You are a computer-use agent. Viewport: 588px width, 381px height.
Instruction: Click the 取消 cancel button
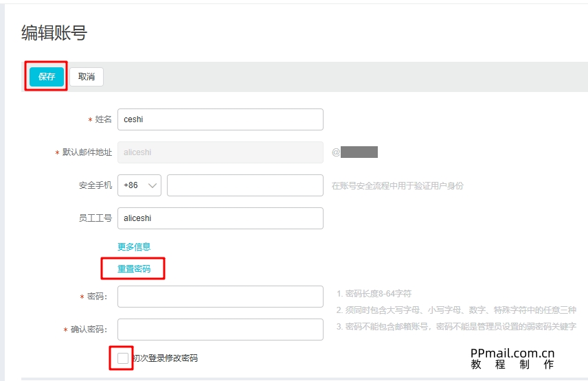click(87, 76)
